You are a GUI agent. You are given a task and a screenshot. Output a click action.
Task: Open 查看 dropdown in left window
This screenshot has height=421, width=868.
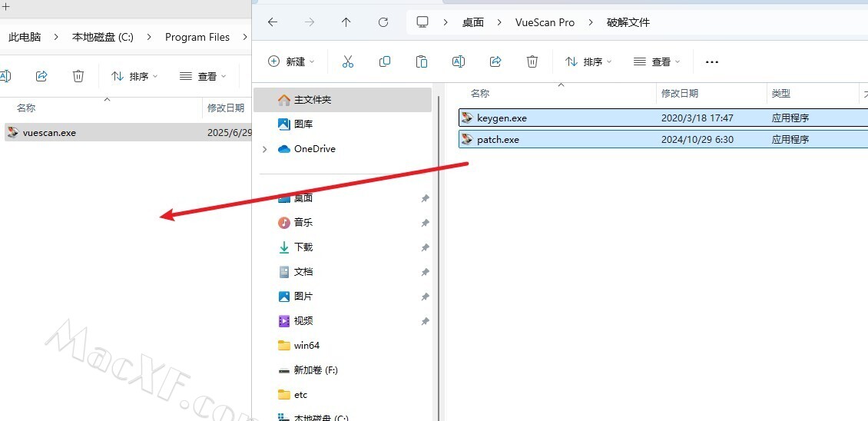coord(203,77)
